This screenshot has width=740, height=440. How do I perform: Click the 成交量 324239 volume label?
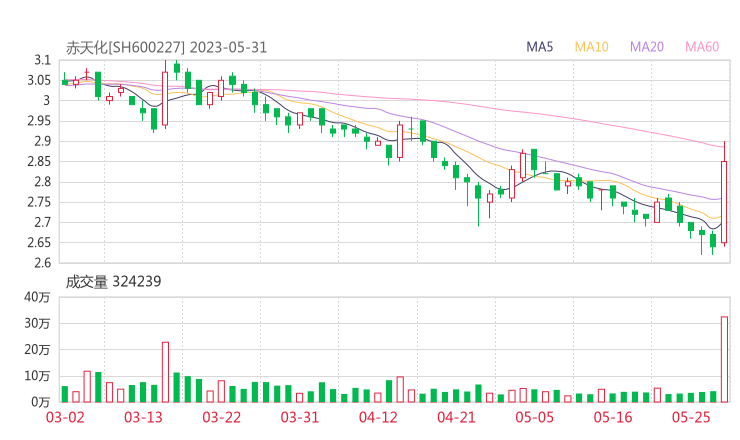(x=113, y=282)
